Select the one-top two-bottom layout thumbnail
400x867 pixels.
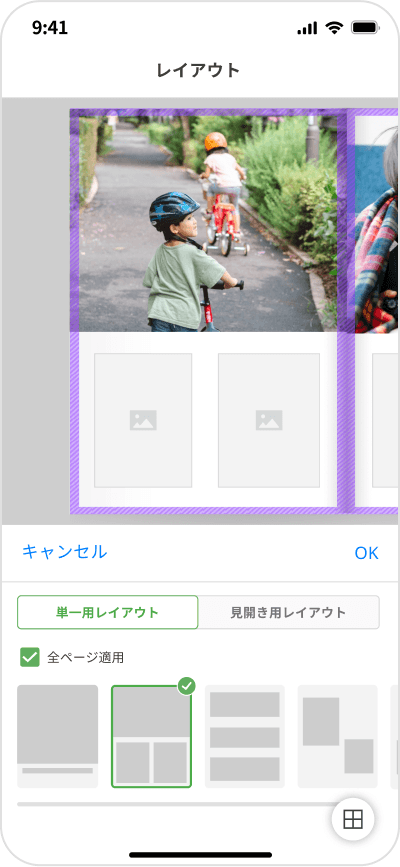point(152,736)
